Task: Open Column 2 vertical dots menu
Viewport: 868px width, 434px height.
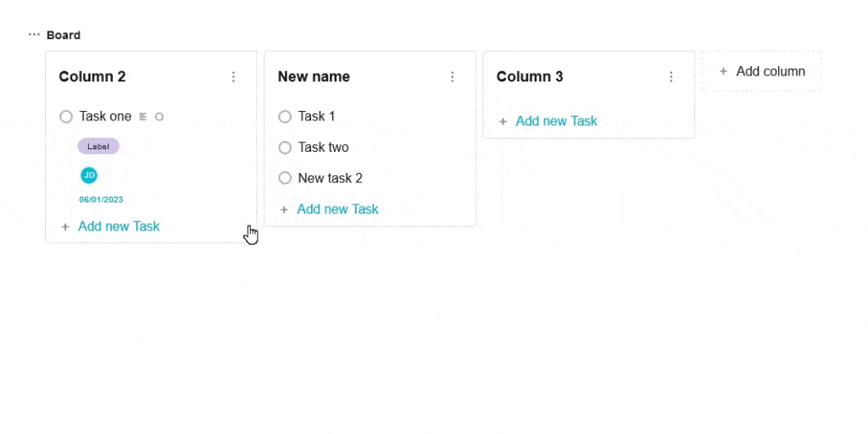Action: (234, 77)
